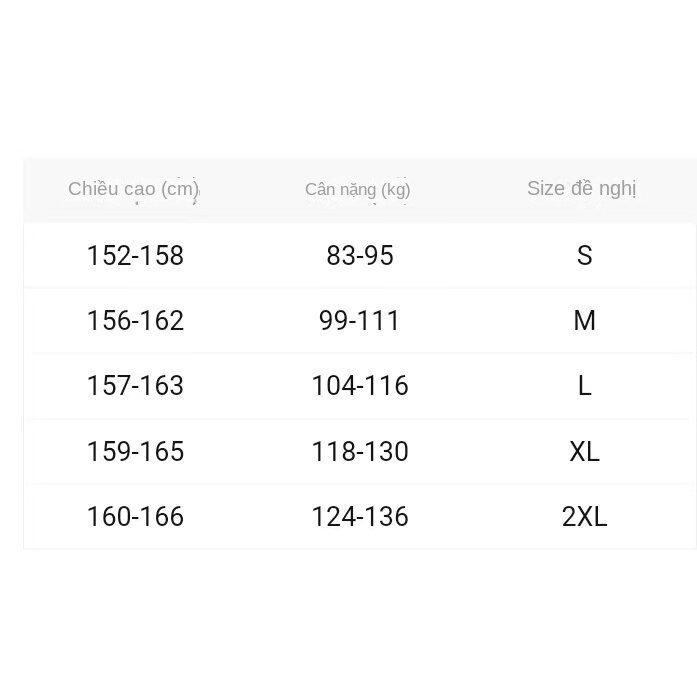Click the height cell 160-166
Viewport: 697px width, 697px height.
pos(135,517)
